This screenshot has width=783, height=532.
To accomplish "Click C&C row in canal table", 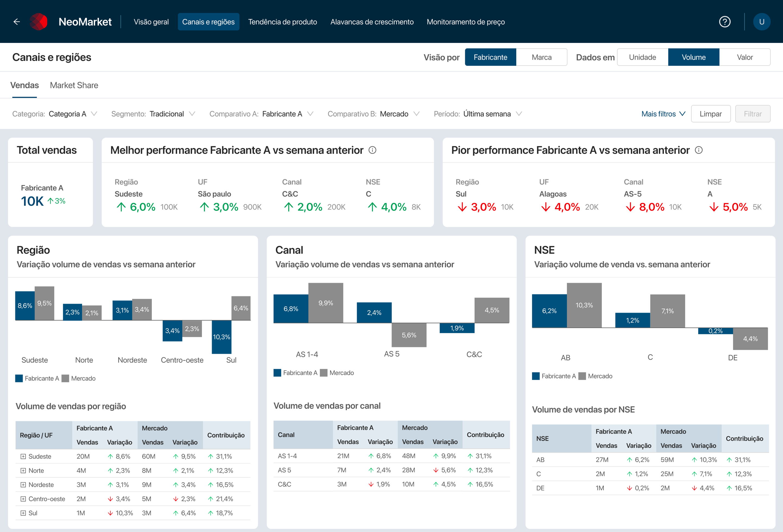I will point(391,484).
